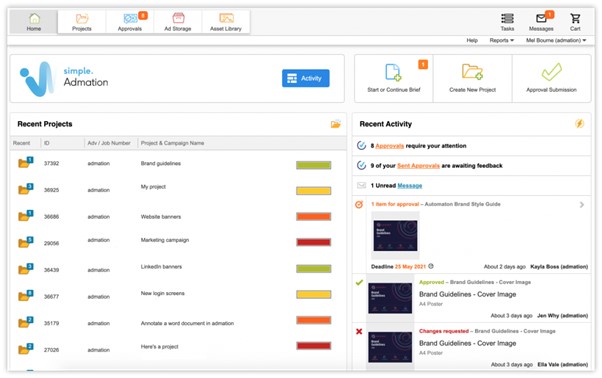Open folder icon for project 36686
602x378 pixels.
coord(25,216)
